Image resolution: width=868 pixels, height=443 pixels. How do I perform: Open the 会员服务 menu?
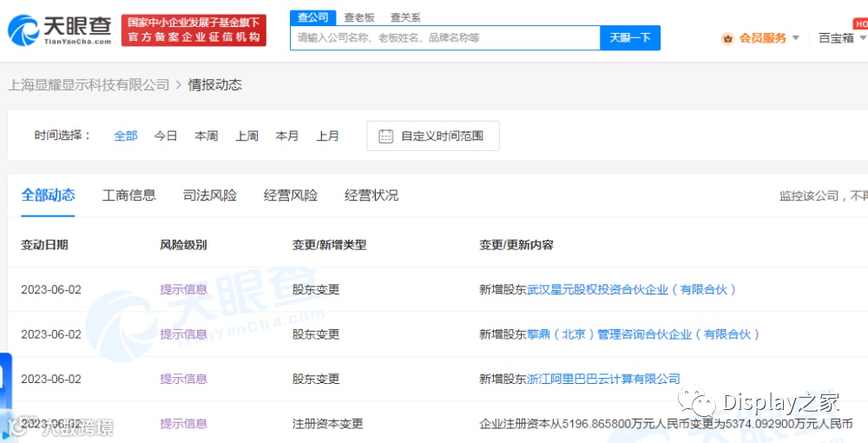click(763, 38)
